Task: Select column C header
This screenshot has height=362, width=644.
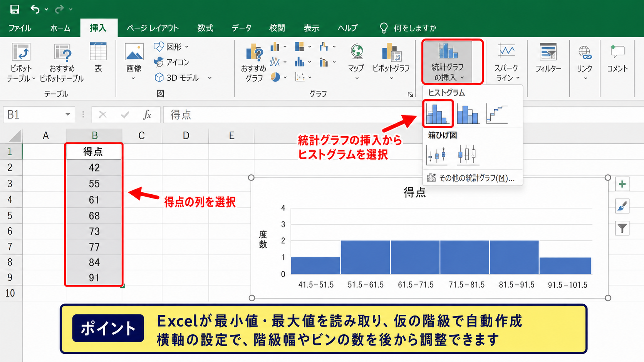Action: [142, 136]
